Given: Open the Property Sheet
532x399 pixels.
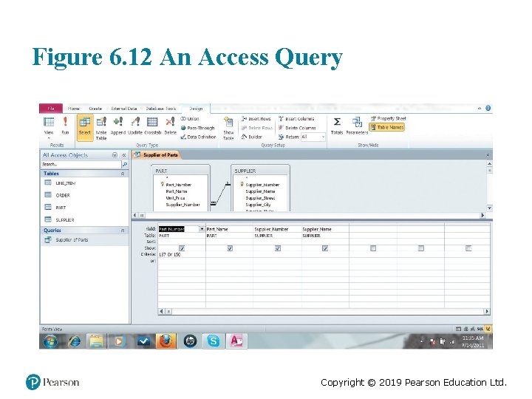Looking at the screenshot, I should 389,118.
